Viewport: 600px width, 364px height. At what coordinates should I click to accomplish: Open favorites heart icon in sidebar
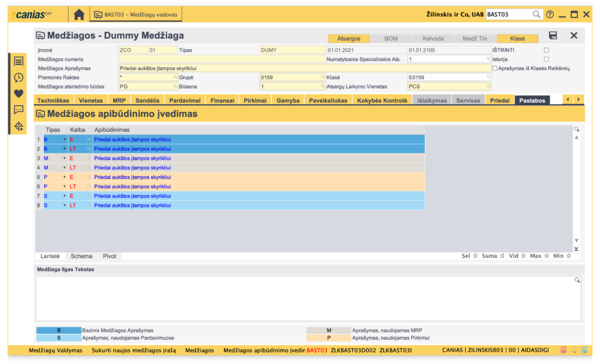pos(19,93)
